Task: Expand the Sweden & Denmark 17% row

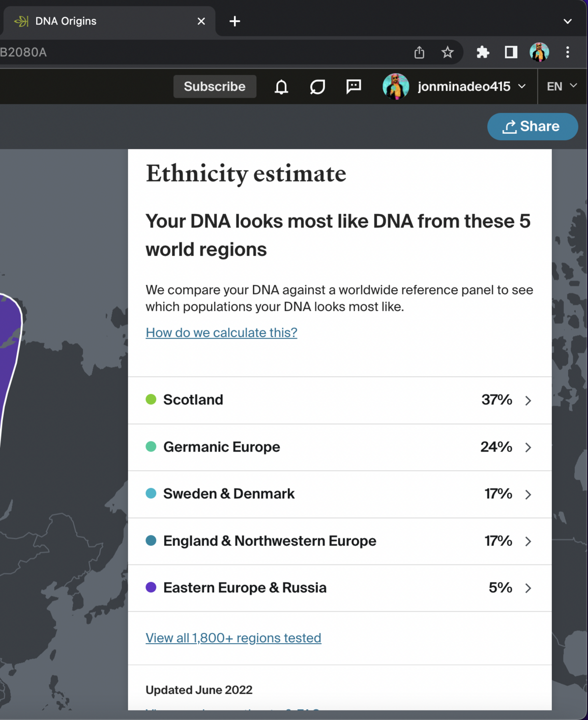Action: pyautogui.click(x=340, y=494)
